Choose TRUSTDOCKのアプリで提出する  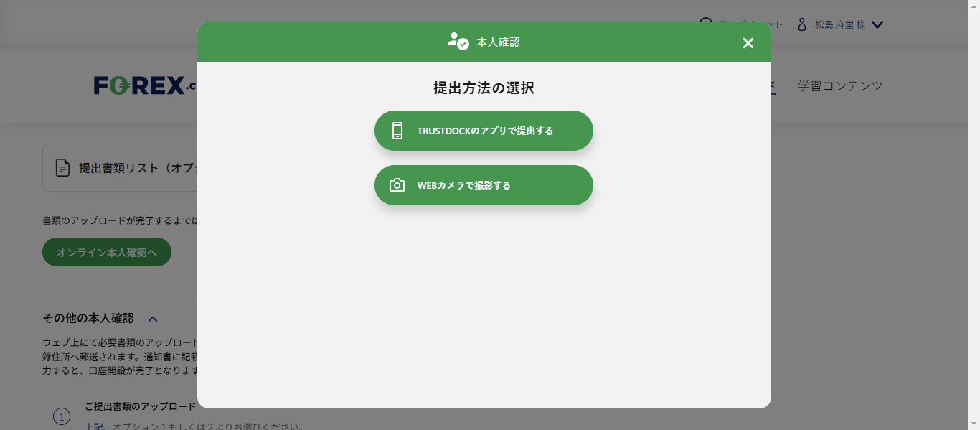point(484,131)
